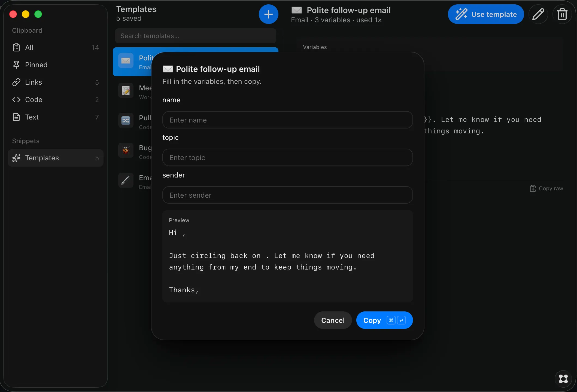Screen dimensions: 577x392
Task: Click the 'Preview' label in dialog
Action: [179, 220]
